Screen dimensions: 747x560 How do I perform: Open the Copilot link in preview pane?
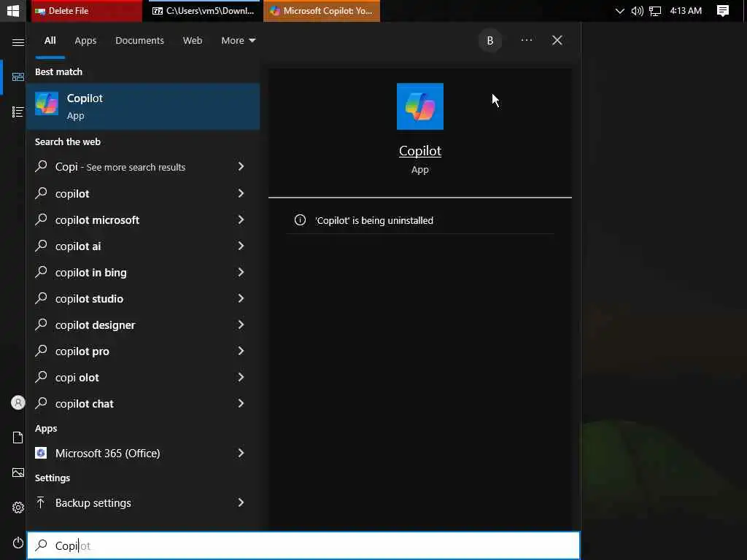(420, 151)
